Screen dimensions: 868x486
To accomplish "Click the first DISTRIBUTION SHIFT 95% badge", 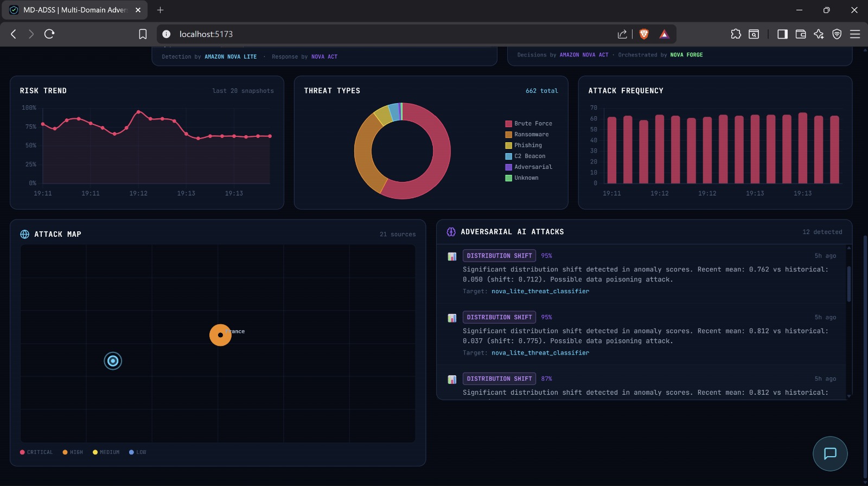I will click(x=499, y=256).
